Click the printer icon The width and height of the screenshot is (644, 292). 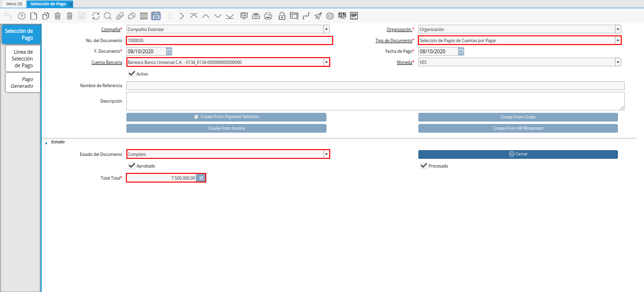click(x=268, y=16)
